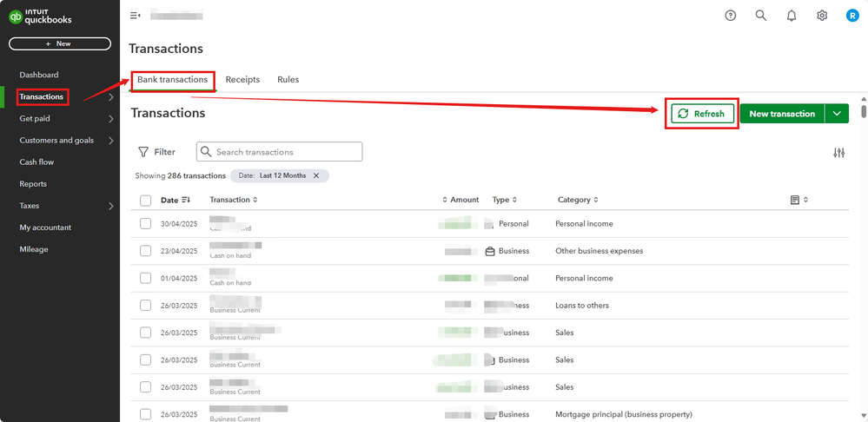Tick the checkbox for Loans to others row
The height and width of the screenshot is (422, 868).
pos(146,305)
